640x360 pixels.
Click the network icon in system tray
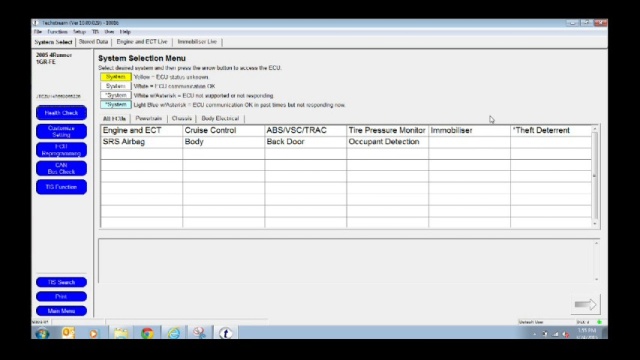pyautogui.click(x=555, y=334)
